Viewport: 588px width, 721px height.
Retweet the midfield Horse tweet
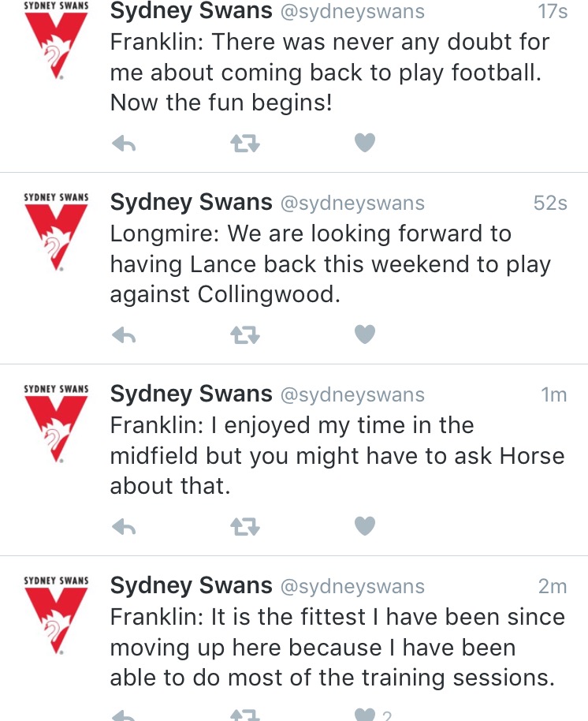tap(245, 528)
